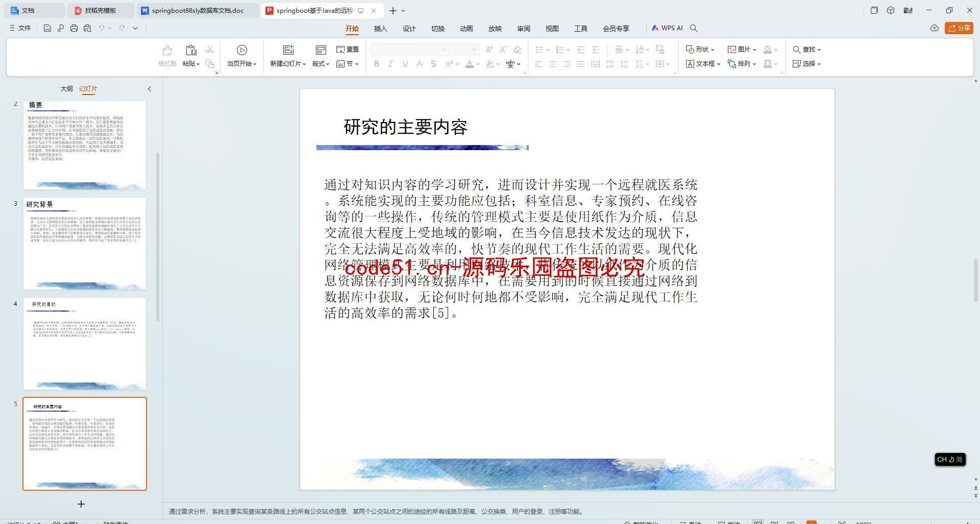
Task: Decrease font size with A- icon
Action: 503,50
